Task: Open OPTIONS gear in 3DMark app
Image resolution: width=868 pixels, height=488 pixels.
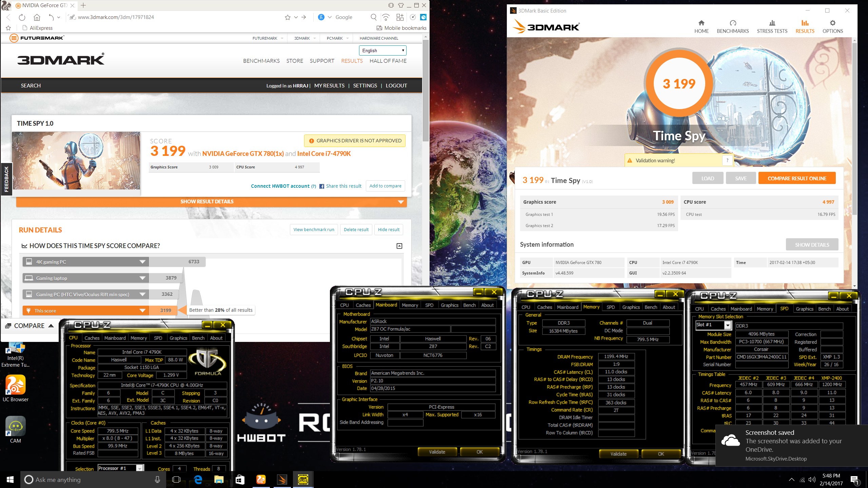Action: pyautogui.click(x=833, y=27)
